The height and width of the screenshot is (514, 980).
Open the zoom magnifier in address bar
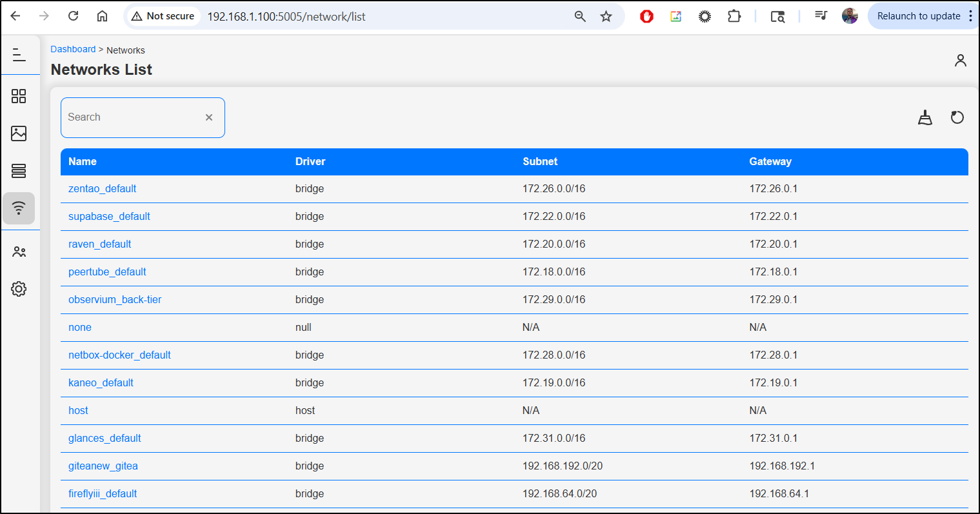click(580, 16)
